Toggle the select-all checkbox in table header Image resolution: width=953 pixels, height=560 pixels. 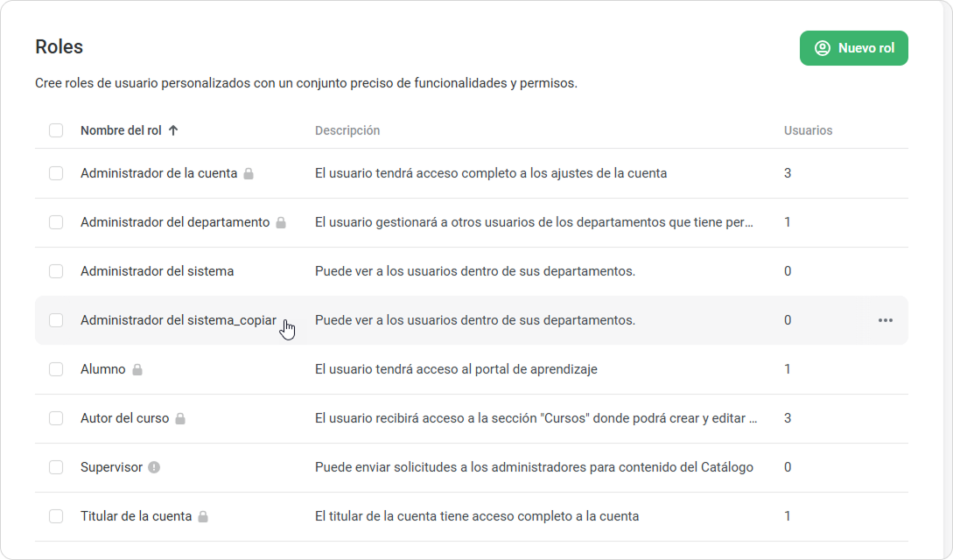[x=56, y=130]
